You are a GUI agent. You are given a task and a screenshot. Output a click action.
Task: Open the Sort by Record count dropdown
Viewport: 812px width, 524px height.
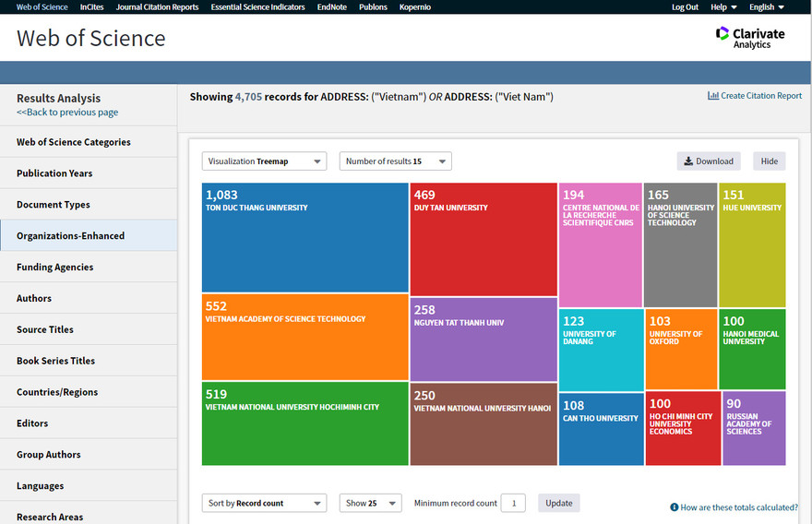pyautogui.click(x=264, y=504)
